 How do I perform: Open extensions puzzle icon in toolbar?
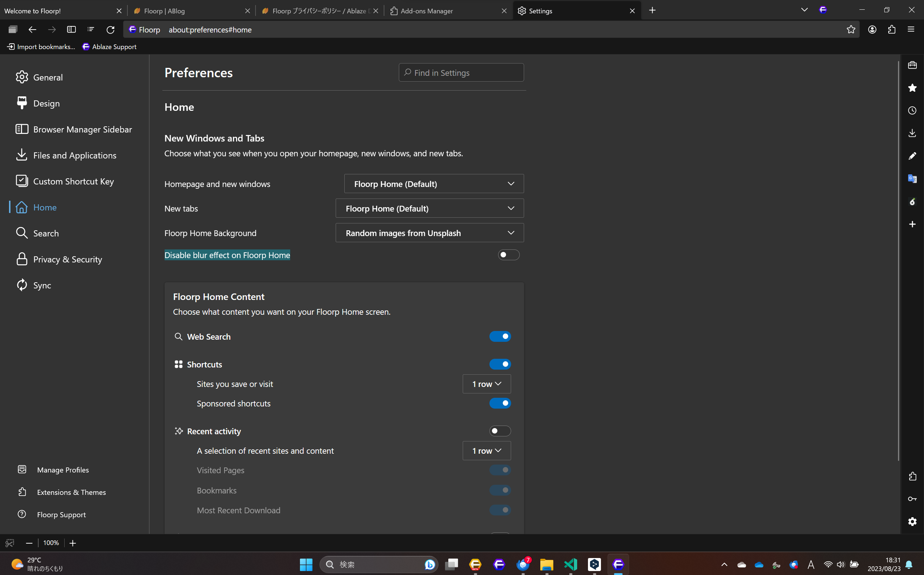[892, 30]
